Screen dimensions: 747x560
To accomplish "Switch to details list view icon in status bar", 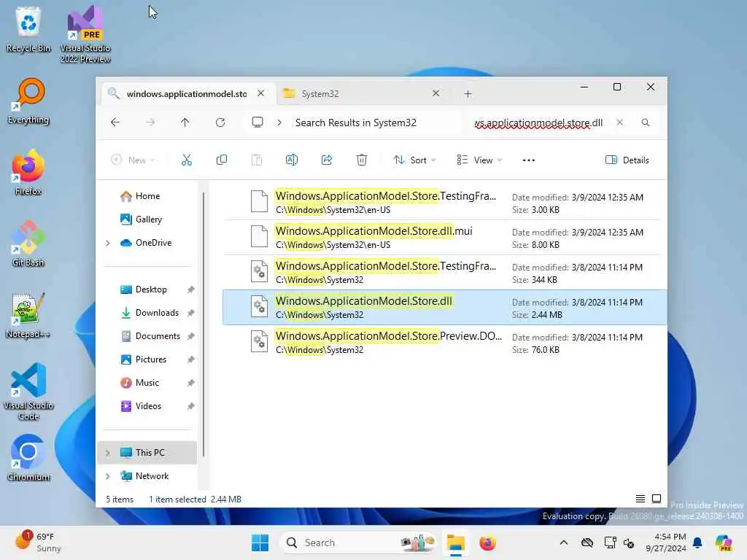I will [640, 499].
